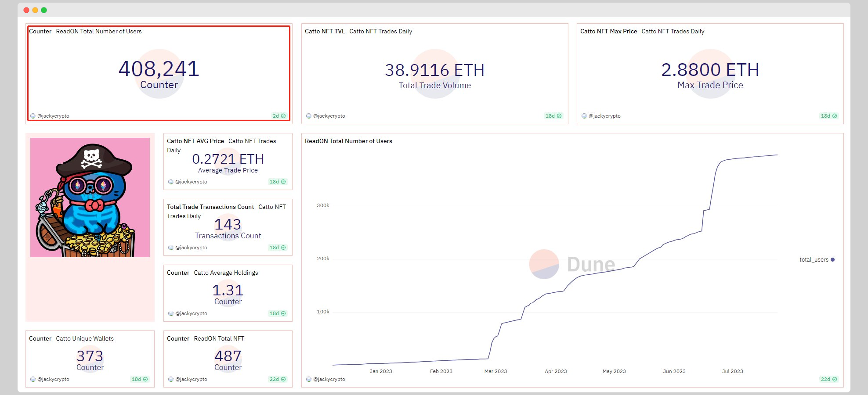Click @jackycrypto avatar on Catto NFT AVG Price card
The image size is (868, 395).
tap(171, 182)
